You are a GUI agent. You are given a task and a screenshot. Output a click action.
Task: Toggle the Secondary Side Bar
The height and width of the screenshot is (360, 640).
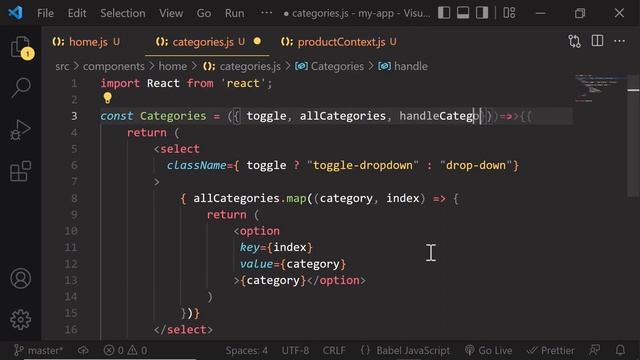[x=482, y=13]
